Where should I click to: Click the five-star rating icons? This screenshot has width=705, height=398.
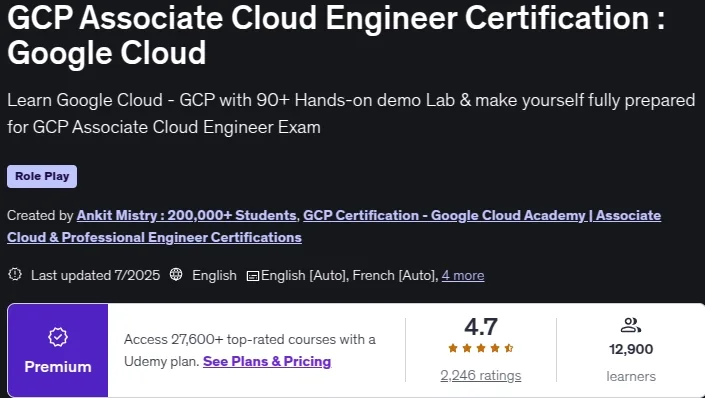pos(481,348)
